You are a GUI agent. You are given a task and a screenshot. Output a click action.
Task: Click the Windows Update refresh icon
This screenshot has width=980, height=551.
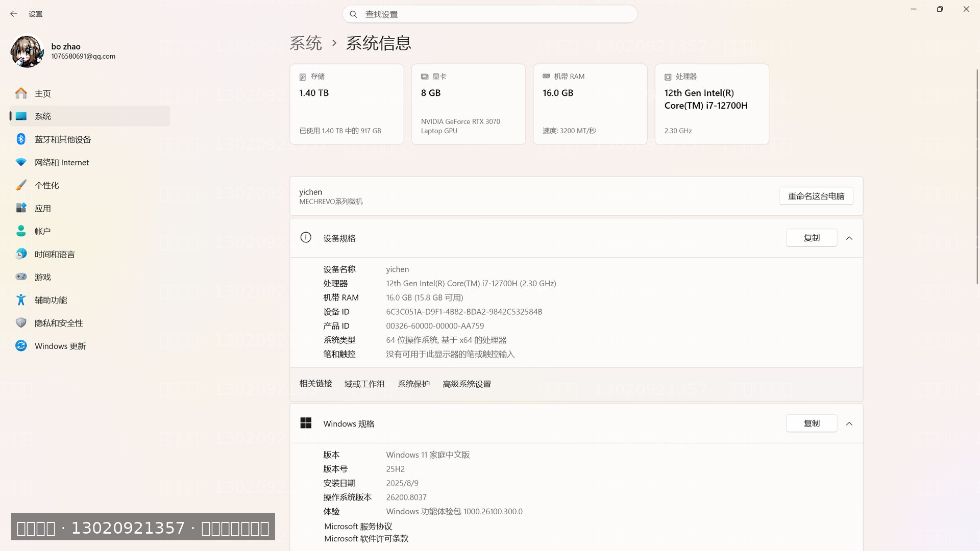[x=21, y=346]
